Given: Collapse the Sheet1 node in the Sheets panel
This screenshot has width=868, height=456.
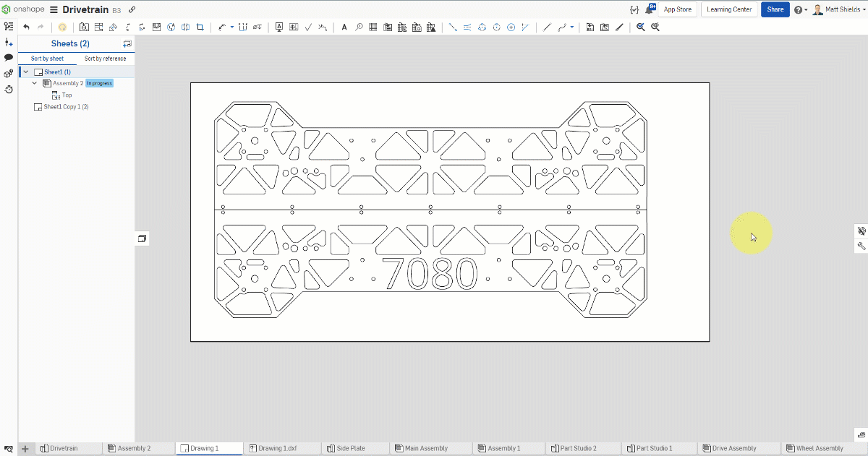Looking at the screenshot, I should 25,72.
